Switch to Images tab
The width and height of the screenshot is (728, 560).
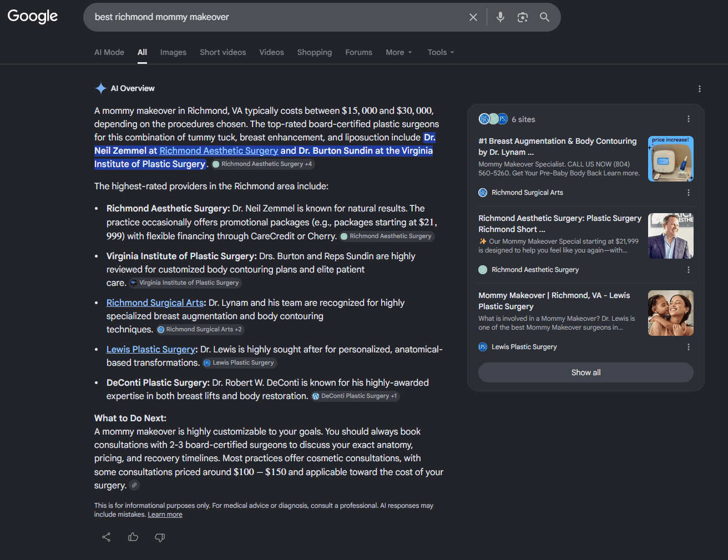(x=173, y=52)
